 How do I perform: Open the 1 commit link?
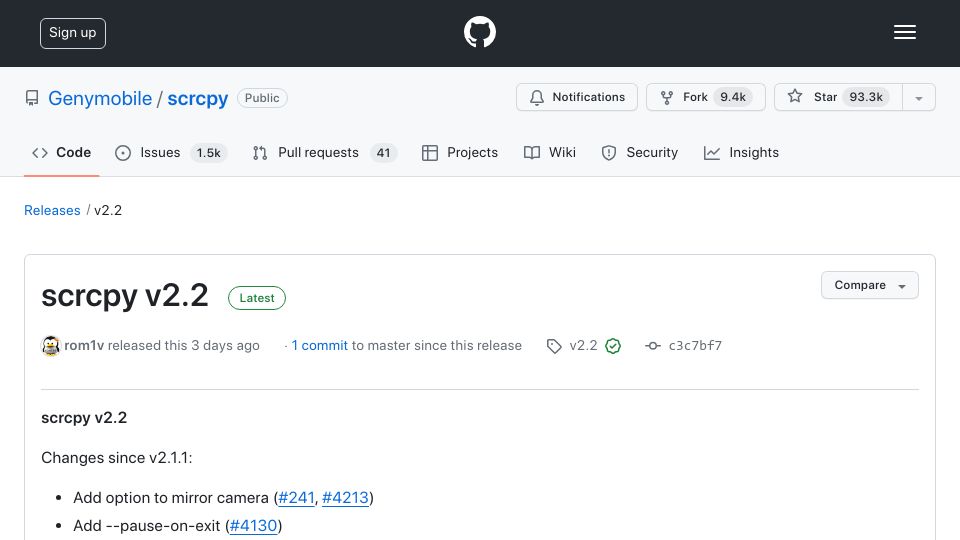[x=320, y=346]
